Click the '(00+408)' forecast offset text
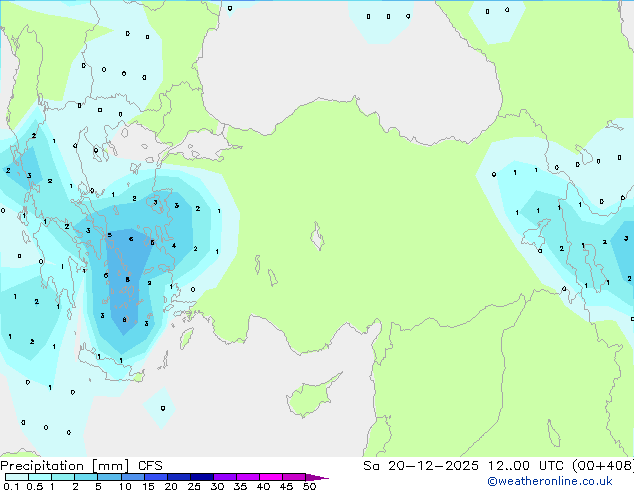Screen dimensions: 634x490 click(x=603, y=466)
